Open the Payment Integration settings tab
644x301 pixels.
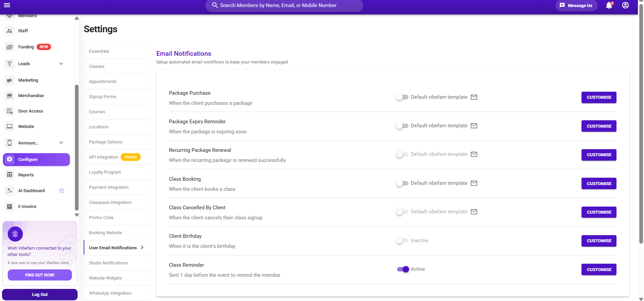click(x=118, y=187)
